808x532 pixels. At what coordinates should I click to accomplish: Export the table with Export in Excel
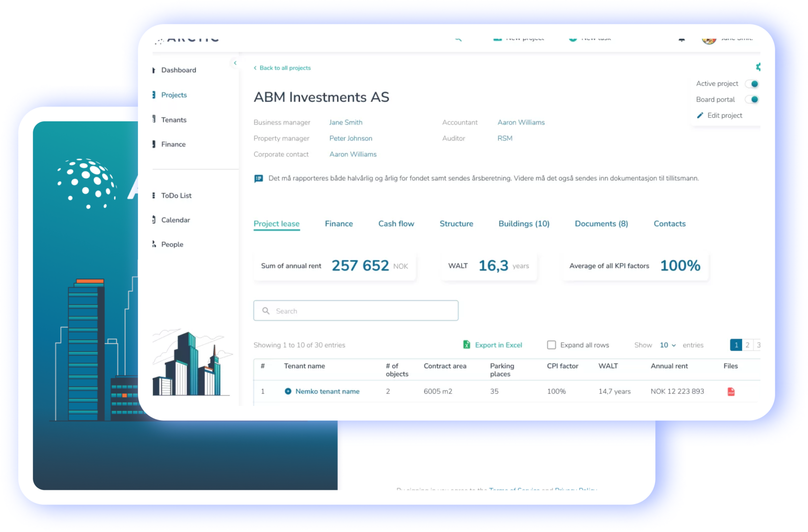(492, 345)
